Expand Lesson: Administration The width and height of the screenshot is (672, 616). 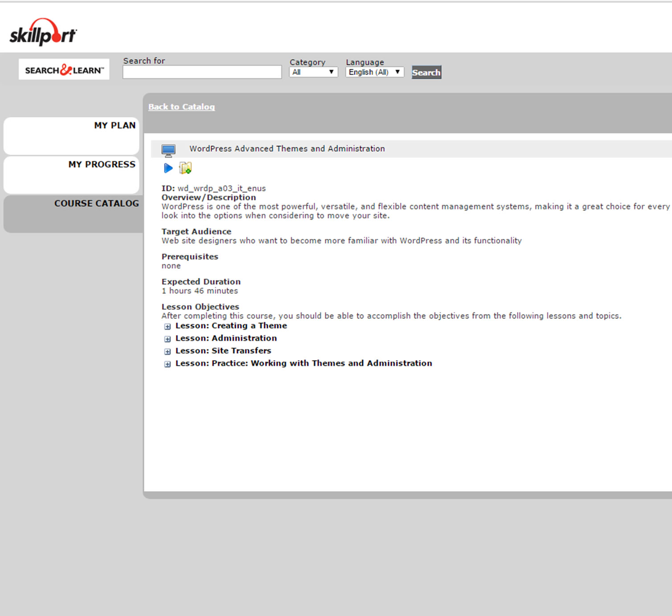coord(168,339)
